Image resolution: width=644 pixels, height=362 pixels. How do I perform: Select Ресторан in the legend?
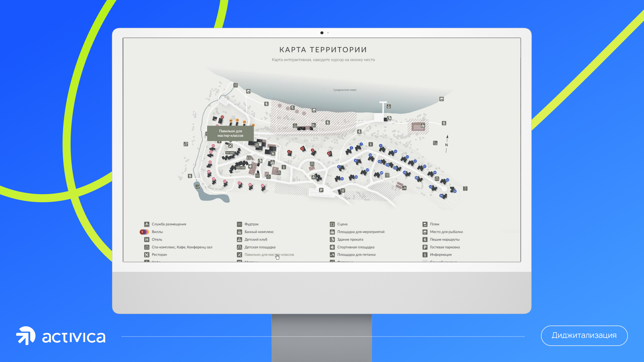point(156,254)
